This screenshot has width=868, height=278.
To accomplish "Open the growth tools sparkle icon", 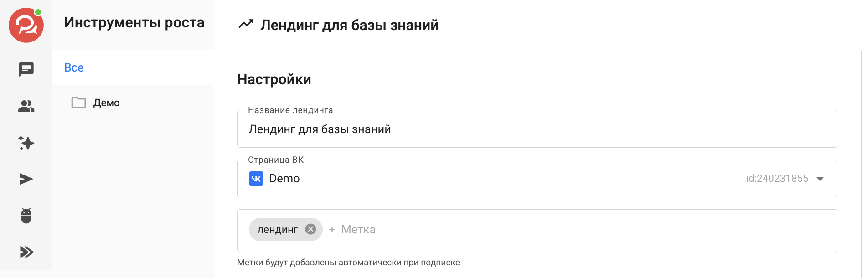I will pyautogui.click(x=26, y=143).
